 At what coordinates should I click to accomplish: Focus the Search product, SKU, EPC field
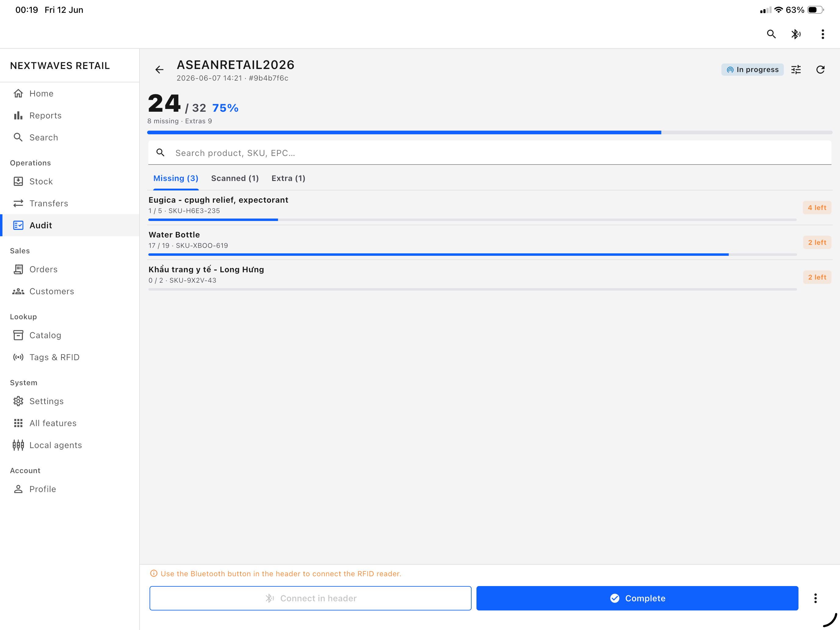pos(490,153)
